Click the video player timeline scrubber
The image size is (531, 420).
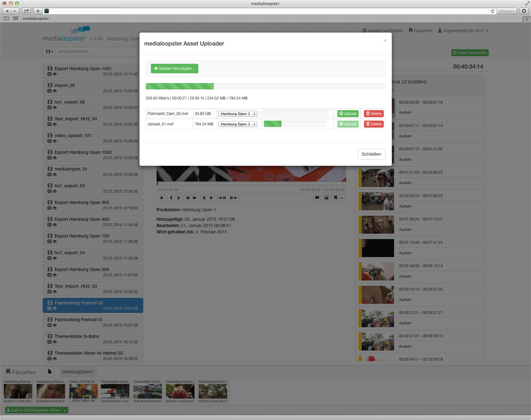251,183
